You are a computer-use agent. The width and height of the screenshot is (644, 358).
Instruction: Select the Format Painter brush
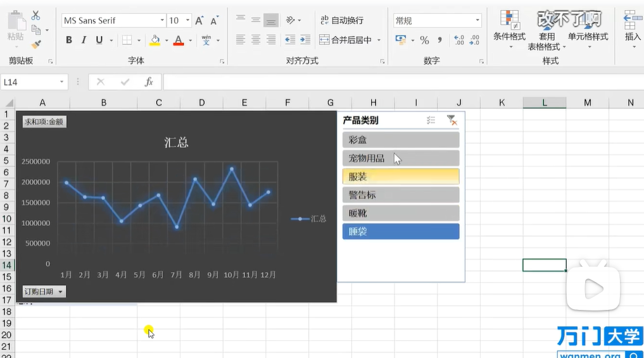[36, 44]
